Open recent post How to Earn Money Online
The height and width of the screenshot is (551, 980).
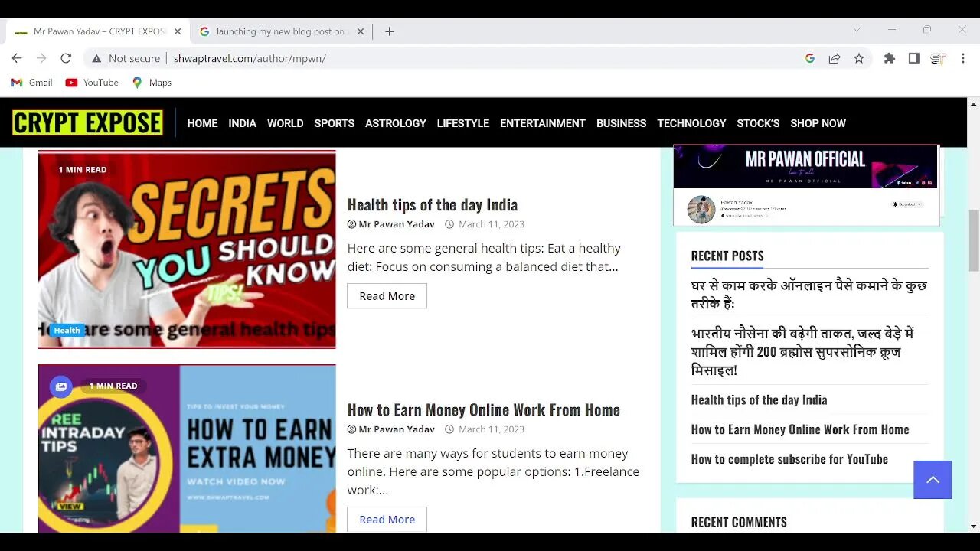(800, 429)
